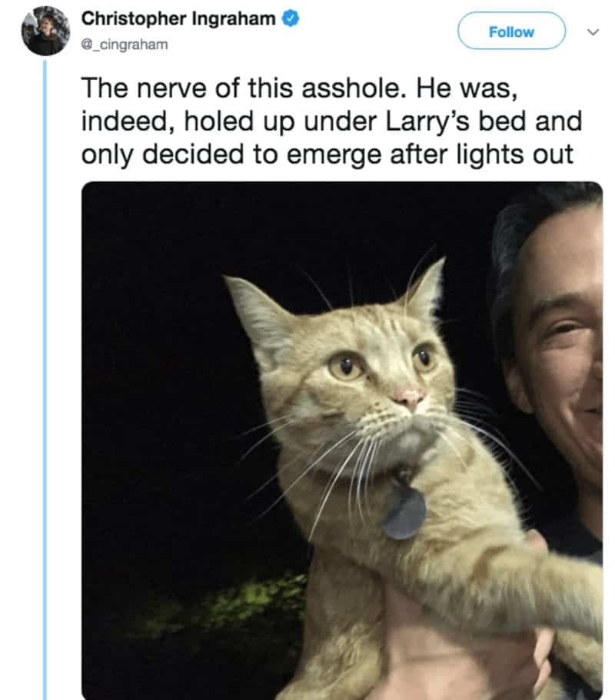Click the words "only decided to emerge"

pos(232,154)
